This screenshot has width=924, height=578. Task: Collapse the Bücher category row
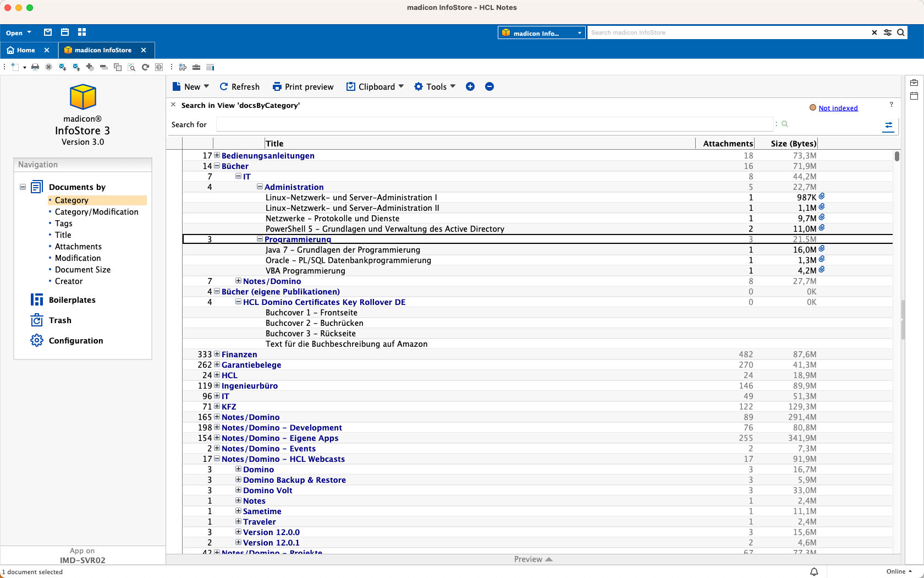tap(217, 166)
